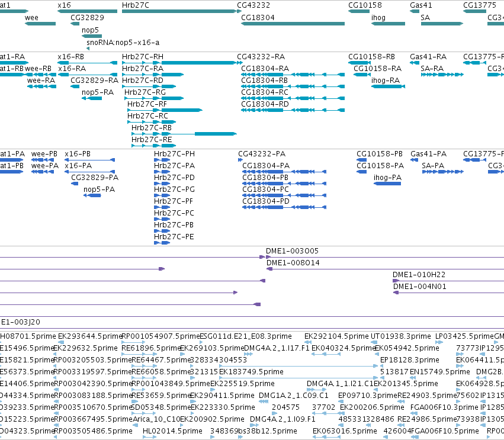Click the x16-PB protein label
Screen dimensions: 504x440
[x=78, y=154]
